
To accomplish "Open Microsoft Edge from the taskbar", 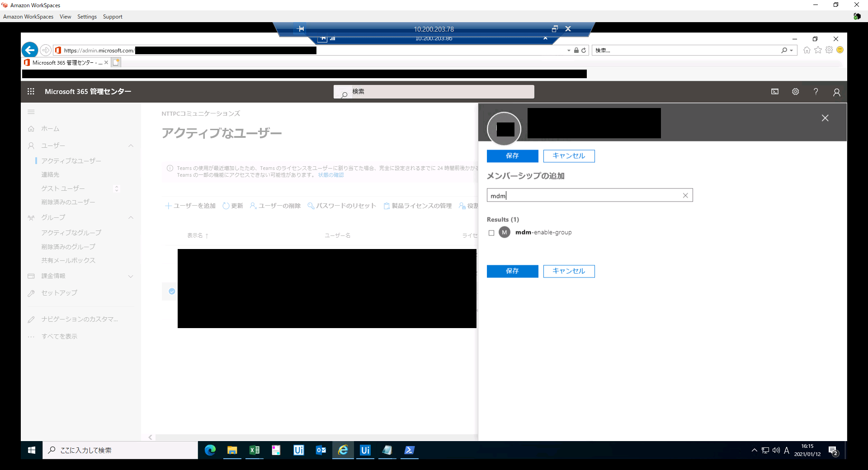I will (x=210, y=450).
